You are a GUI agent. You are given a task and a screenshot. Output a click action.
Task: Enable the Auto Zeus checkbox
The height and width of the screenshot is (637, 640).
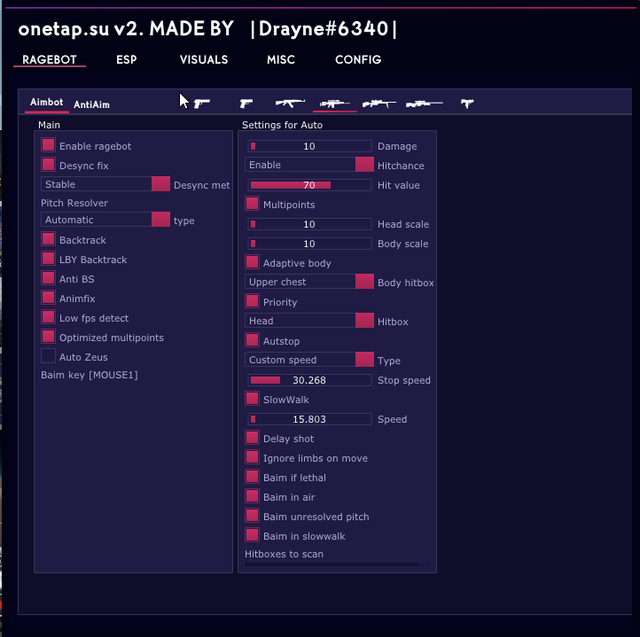48,356
